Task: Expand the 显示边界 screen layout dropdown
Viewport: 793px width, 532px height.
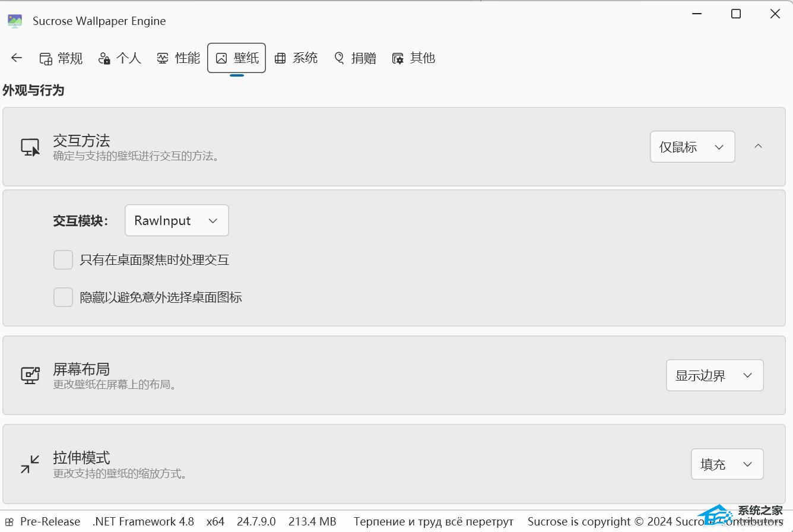Action: 714,375
